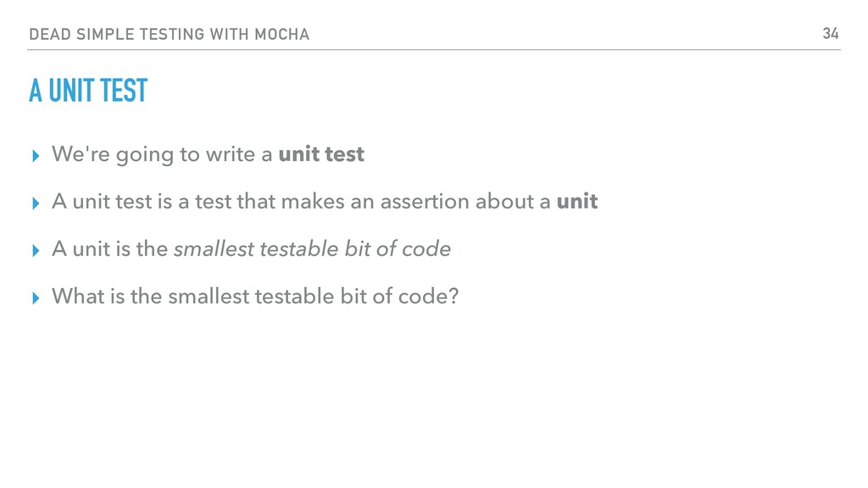The width and height of the screenshot is (868, 488).
Task: Click the slide title "A UNIT TEST"
Action: tap(88, 90)
